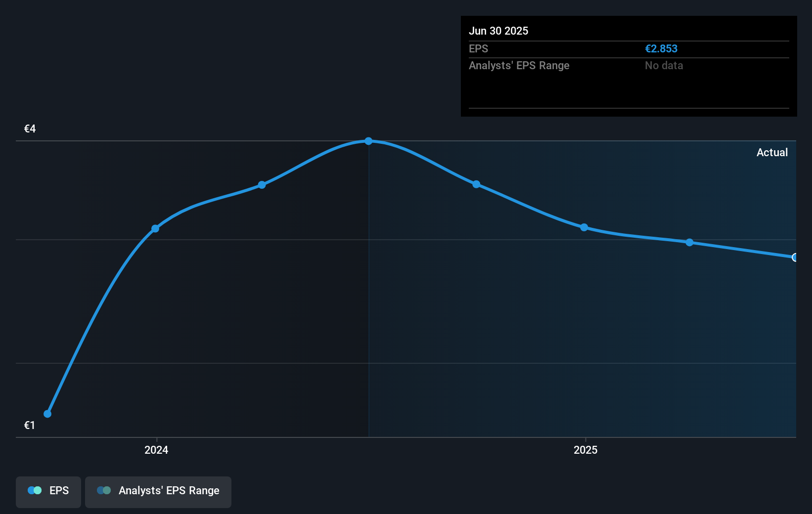Click the data point near the 2025 gridline
812x514 pixels.
pyautogui.click(x=584, y=227)
